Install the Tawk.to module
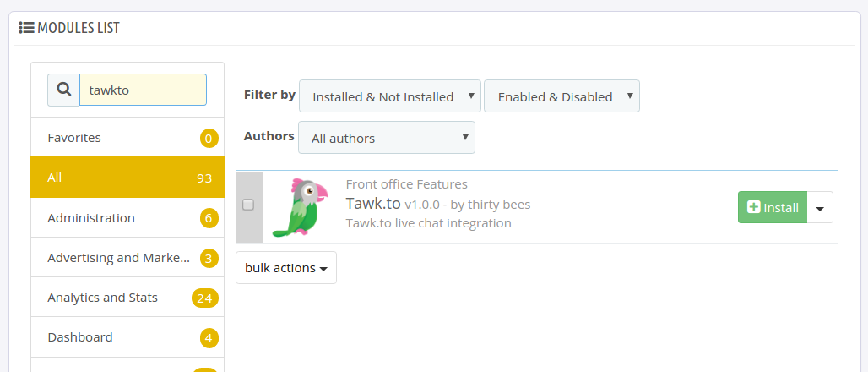Viewport: 868px width, 372px height. click(773, 207)
